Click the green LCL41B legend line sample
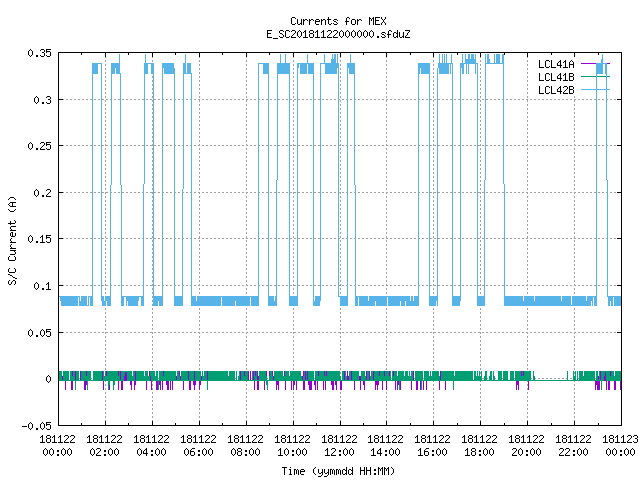The width and height of the screenshot is (640, 480). coord(596,76)
